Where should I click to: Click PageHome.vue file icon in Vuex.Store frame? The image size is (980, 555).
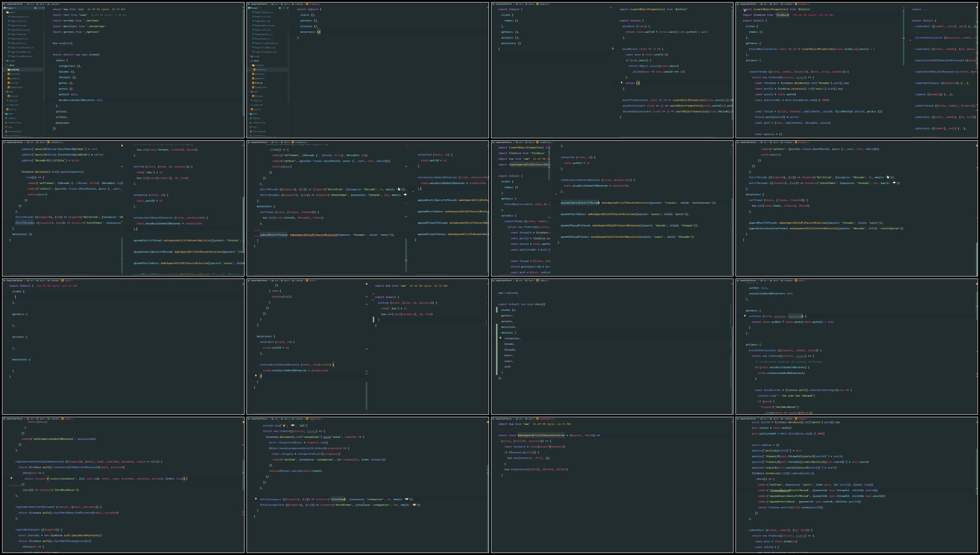point(8,25)
